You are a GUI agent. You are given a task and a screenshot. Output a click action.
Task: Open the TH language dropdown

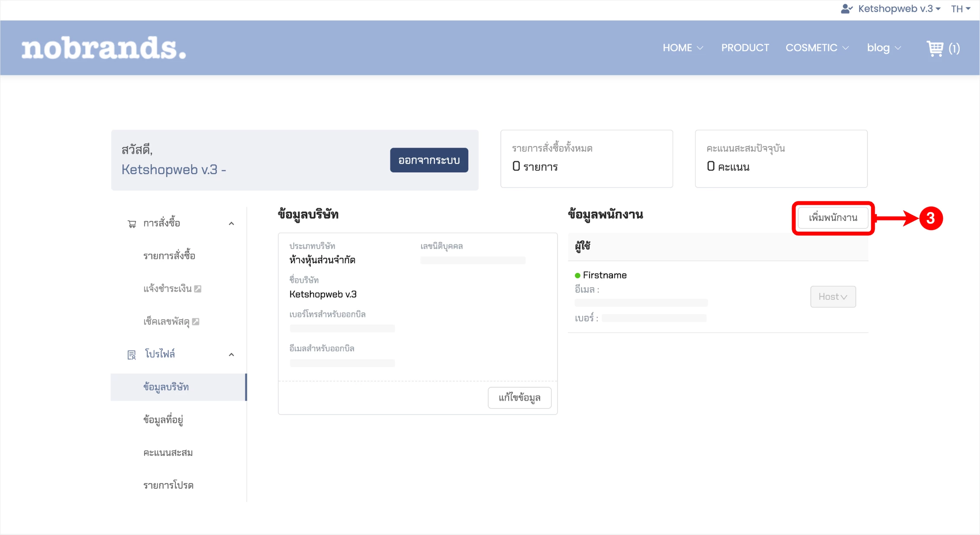(x=961, y=9)
